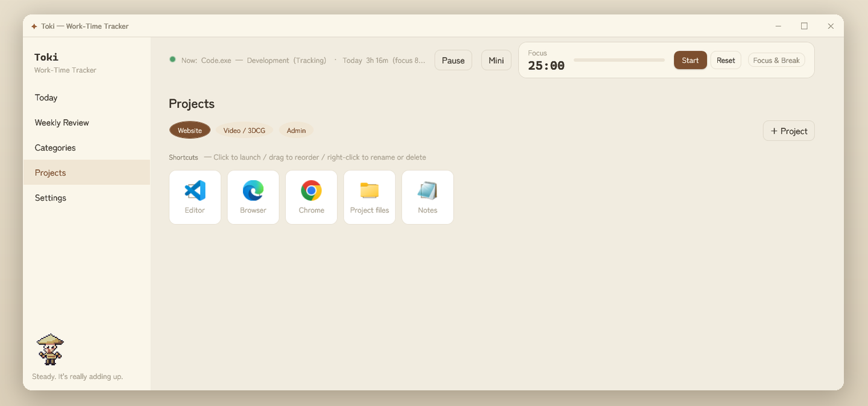Click the straw-hat pixel mascot character

tap(50, 349)
